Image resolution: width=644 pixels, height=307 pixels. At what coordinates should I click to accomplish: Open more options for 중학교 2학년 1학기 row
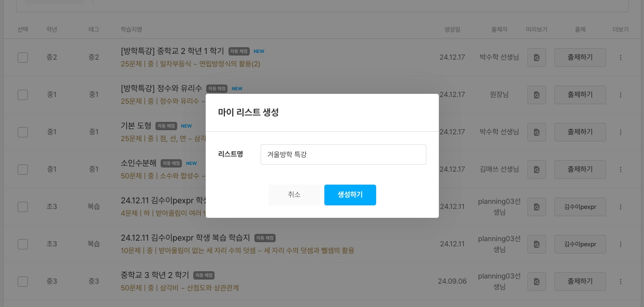click(x=621, y=58)
